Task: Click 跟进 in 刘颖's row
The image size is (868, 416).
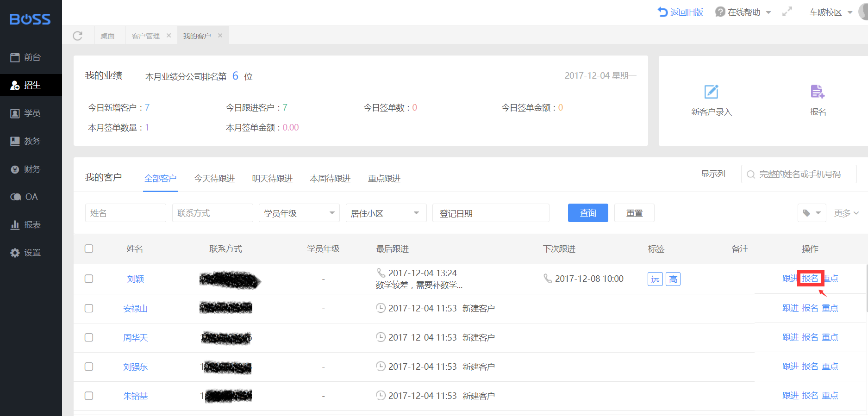Action: 790,279
